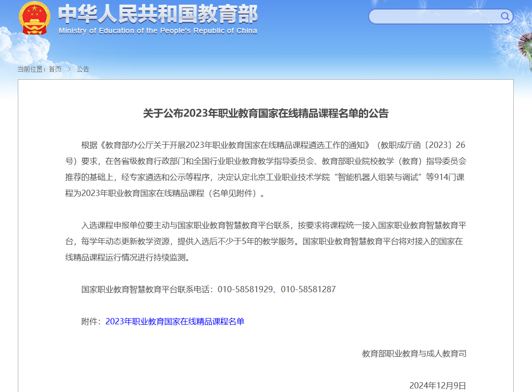Click the first paragraph beginning with 根据
Viewport: 532px width, 392px height.
click(x=266, y=169)
